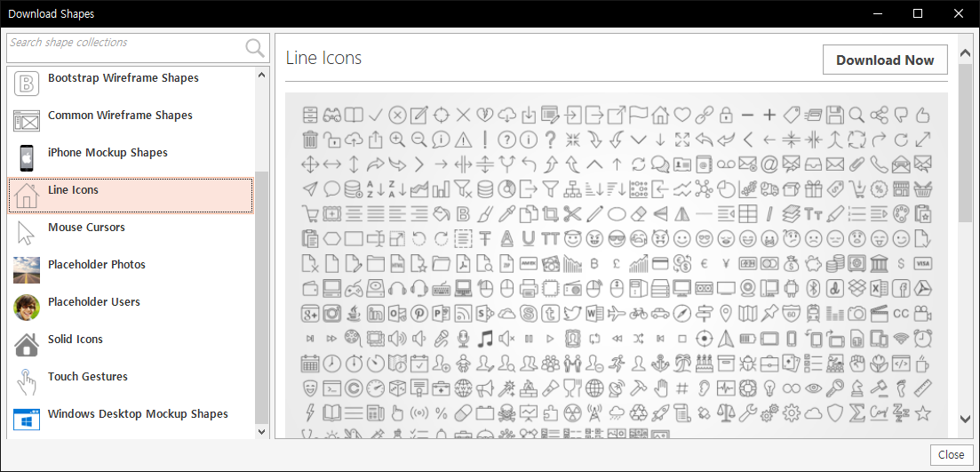Click the alarm clock icon

(922, 339)
